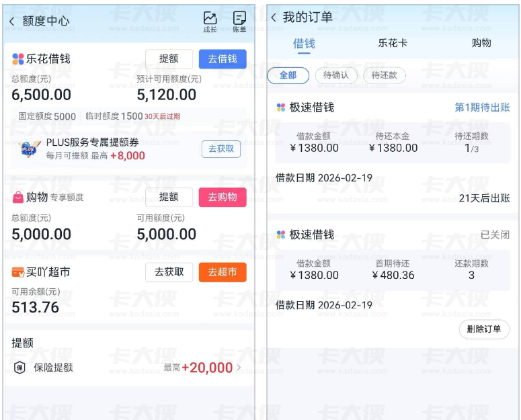Click logo icon of first 极速借钱 order
Viewport: 521px width, 420px height.
tap(281, 108)
